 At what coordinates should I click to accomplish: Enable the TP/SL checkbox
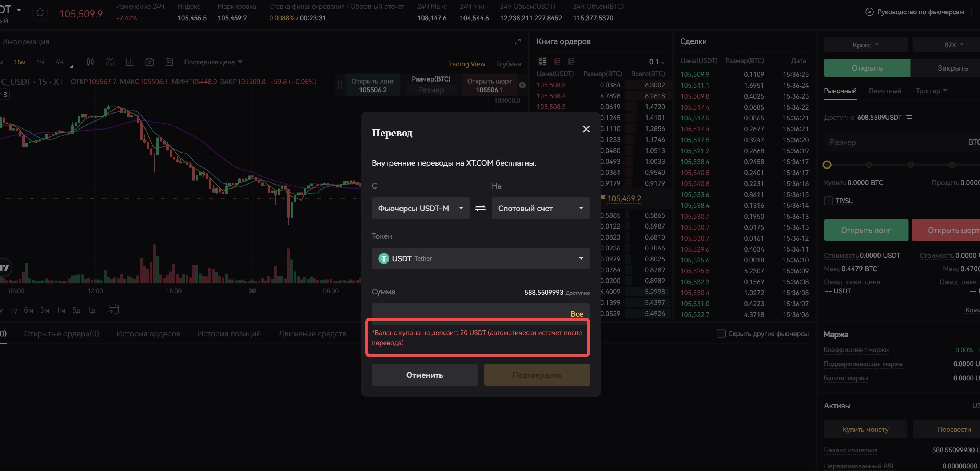828,201
